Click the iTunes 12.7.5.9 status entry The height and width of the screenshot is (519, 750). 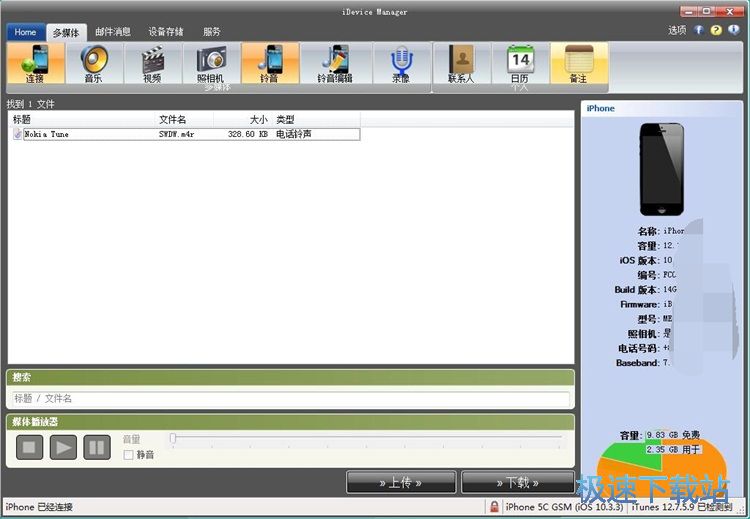682,507
